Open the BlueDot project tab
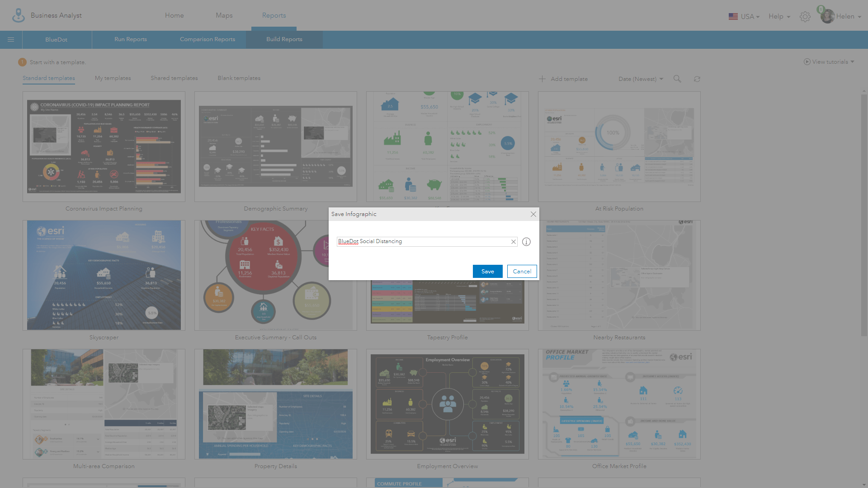 (57, 40)
